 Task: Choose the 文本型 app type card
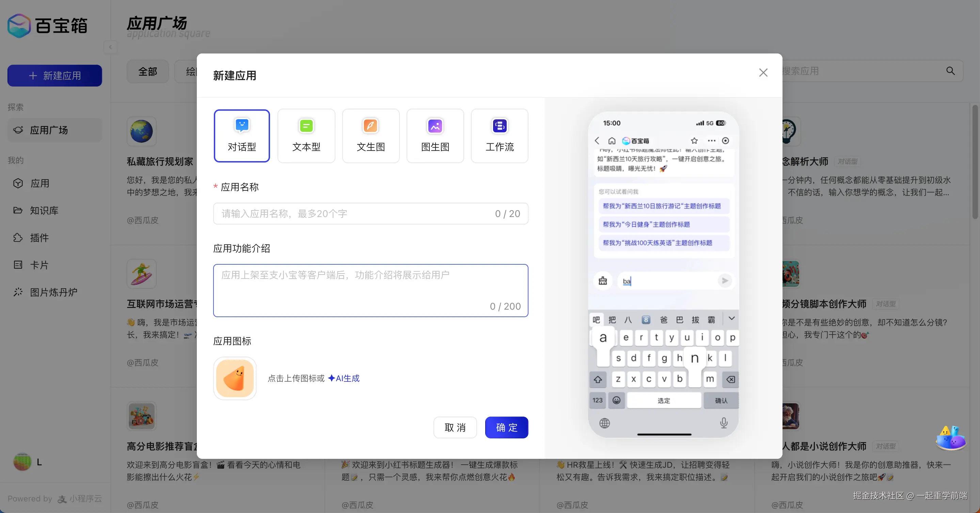[306, 136]
